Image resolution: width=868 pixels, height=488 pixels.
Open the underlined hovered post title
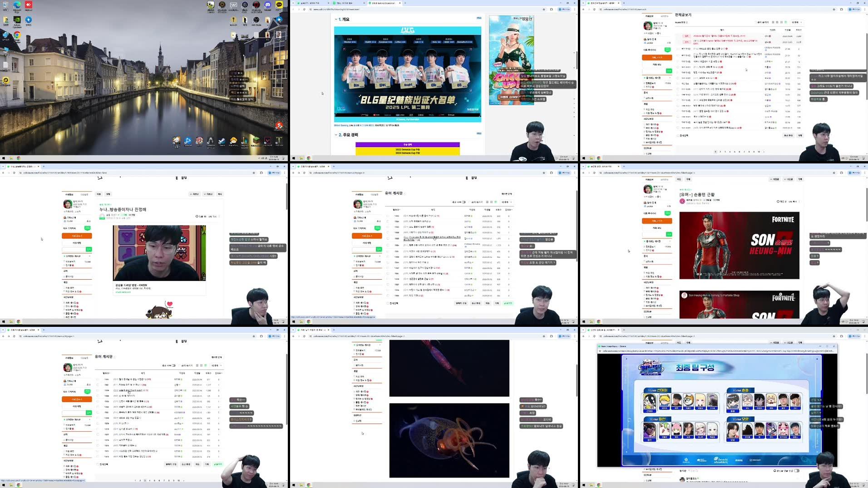pyautogui.click(x=432, y=238)
